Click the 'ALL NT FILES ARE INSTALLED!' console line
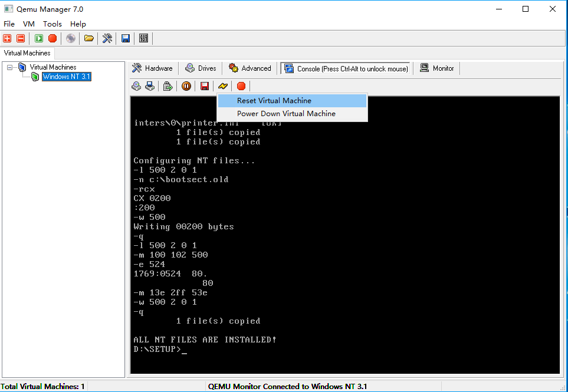568x392 pixels. point(205,340)
